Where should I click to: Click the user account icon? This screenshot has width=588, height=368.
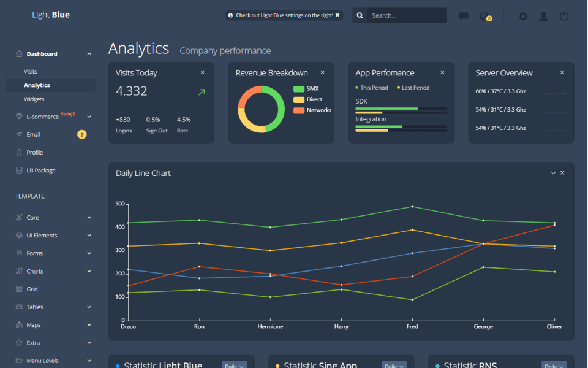(x=543, y=17)
